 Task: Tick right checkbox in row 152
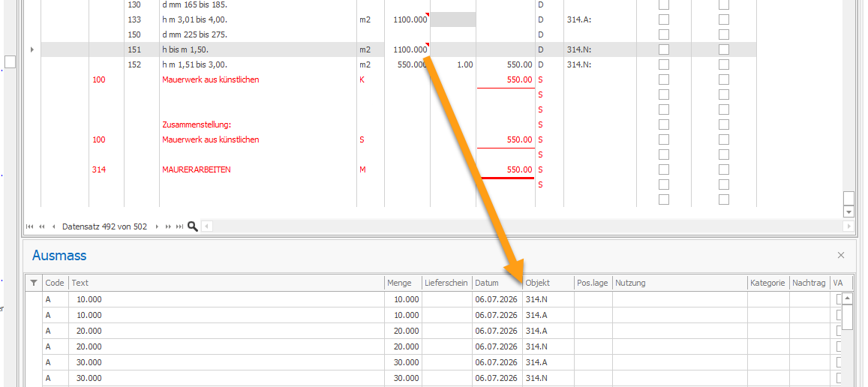click(723, 64)
